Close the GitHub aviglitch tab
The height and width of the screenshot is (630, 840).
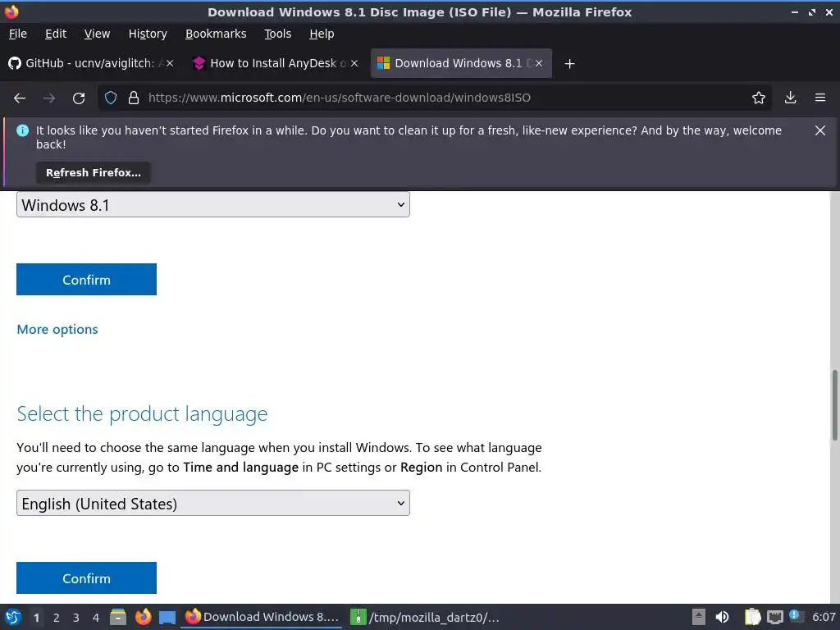point(170,63)
